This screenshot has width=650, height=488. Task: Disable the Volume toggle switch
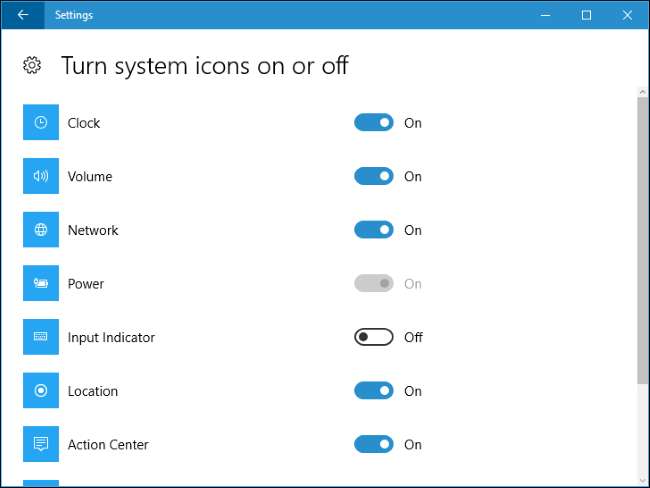[x=374, y=177]
